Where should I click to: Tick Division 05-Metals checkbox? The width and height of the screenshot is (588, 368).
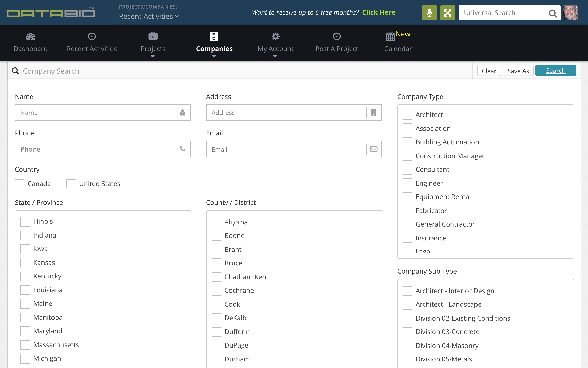point(408,359)
